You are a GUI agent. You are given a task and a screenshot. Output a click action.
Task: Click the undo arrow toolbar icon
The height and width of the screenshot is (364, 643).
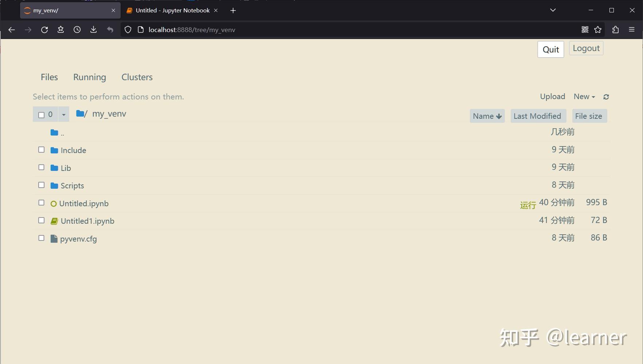(110, 30)
